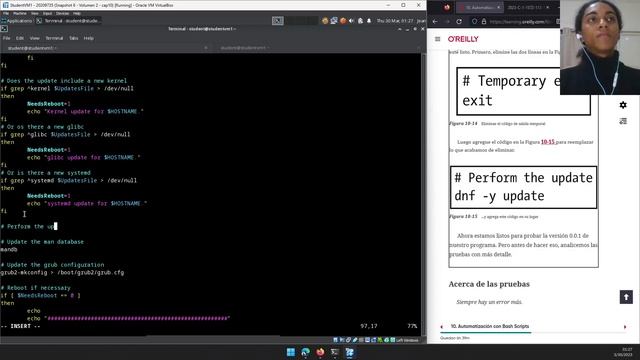
Task: Close the second browser tab
Action: [548, 7]
